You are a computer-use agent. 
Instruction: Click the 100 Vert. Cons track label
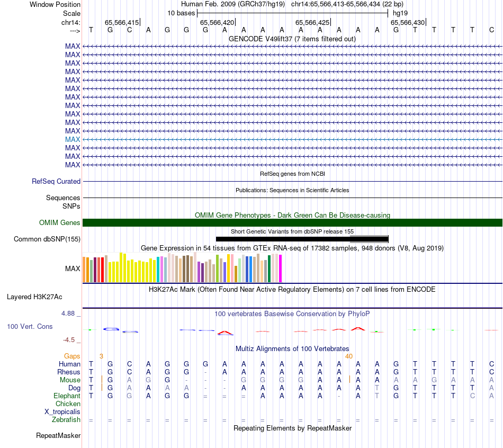tap(30, 327)
